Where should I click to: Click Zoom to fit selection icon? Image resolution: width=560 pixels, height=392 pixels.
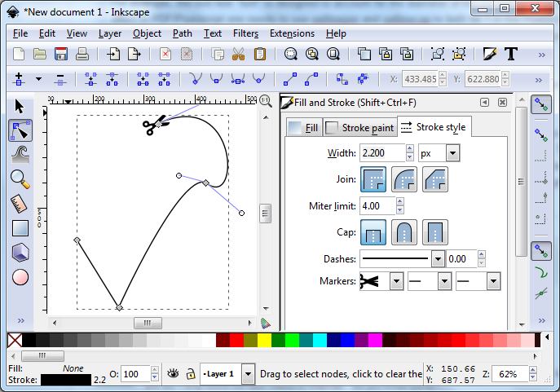pyautogui.click(x=291, y=55)
